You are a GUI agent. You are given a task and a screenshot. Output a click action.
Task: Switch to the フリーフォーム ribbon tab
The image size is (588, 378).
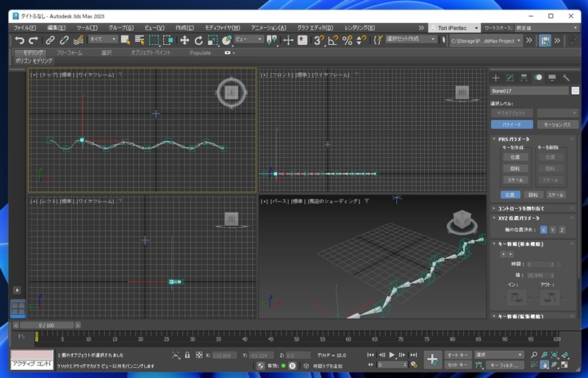pos(69,53)
